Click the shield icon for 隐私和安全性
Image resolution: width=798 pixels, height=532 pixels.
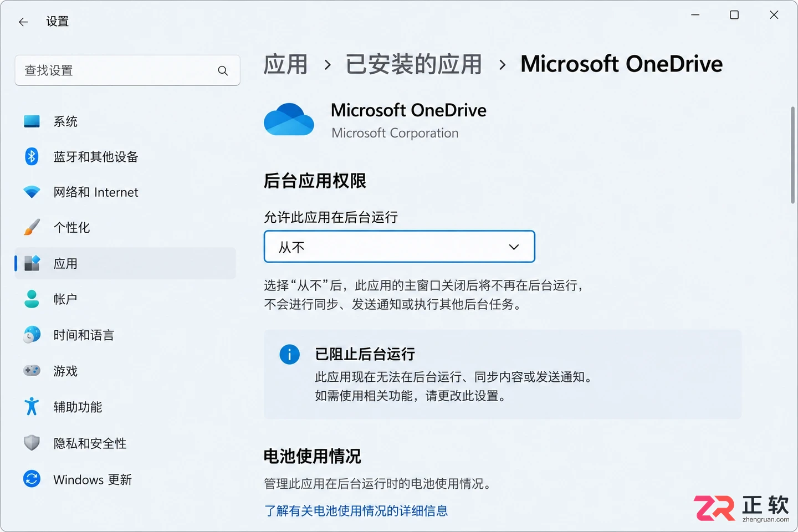point(32,443)
